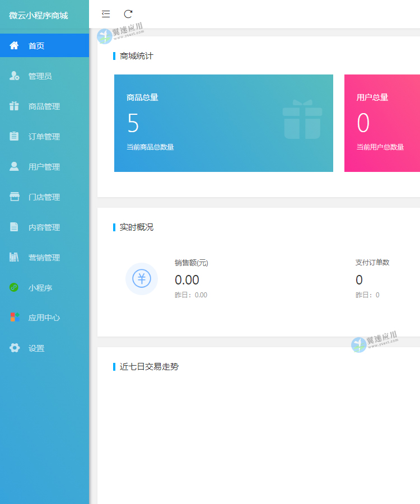Viewport: 420px width, 504px height.
Task: Click the settings gear icon
Action: (x=15, y=348)
